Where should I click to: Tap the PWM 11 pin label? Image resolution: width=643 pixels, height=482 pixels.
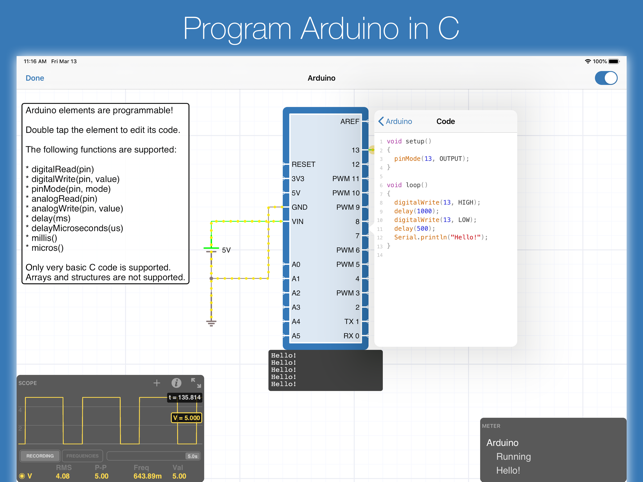pos(346,179)
